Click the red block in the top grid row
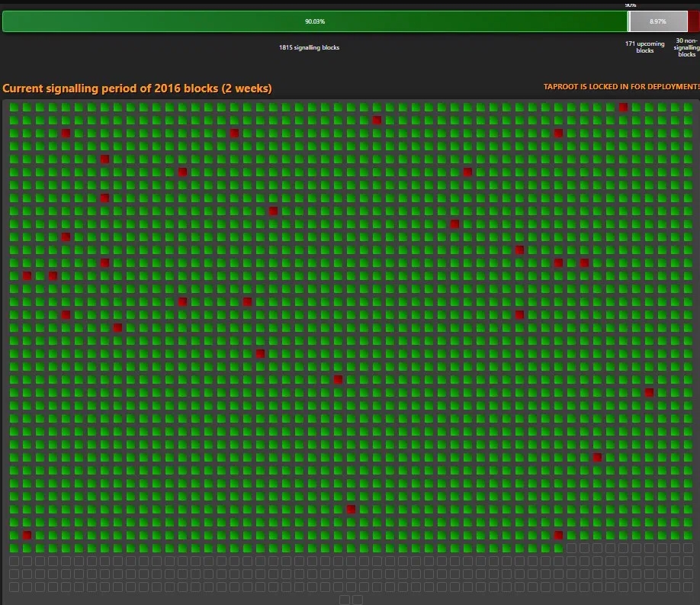This screenshot has width=700, height=605. [x=623, y=108]
